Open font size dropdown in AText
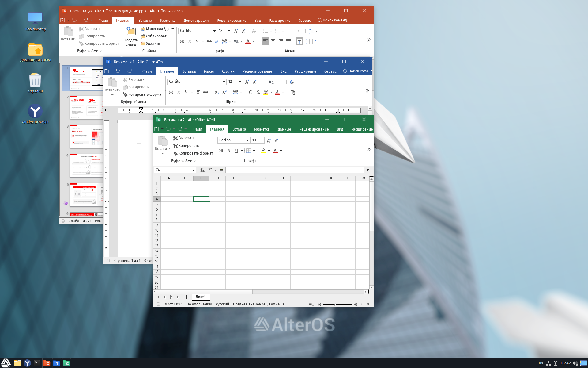 click(x=240, y=82)
